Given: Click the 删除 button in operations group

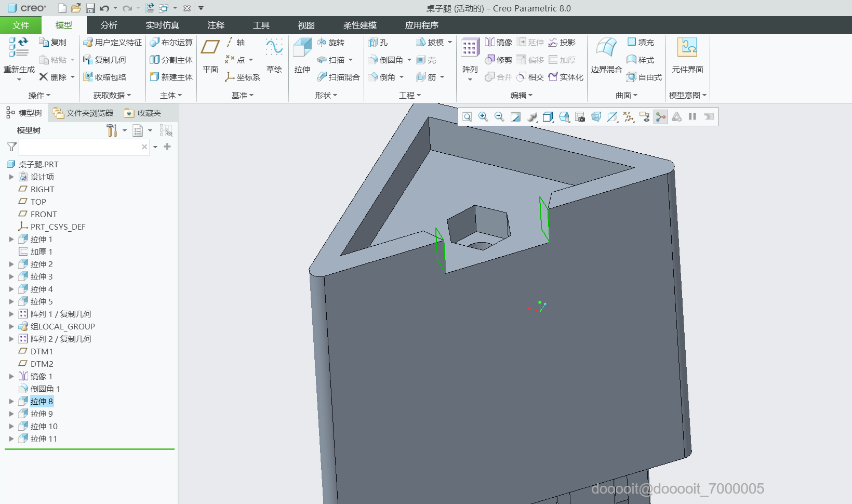Looking at the screenshot, I should [x=54, y=77].
